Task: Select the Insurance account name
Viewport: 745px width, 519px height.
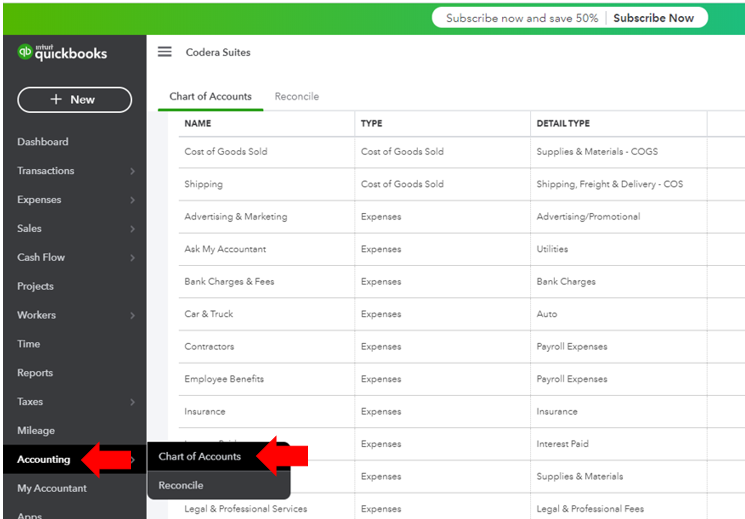Action: (205, 412)
